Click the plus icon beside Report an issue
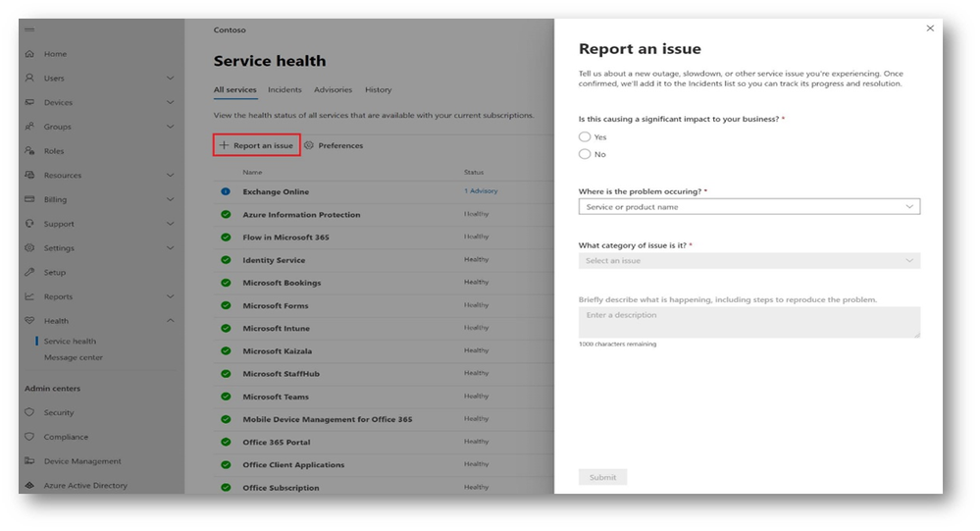This screenshot has width=980, height=531. (224, 145)
